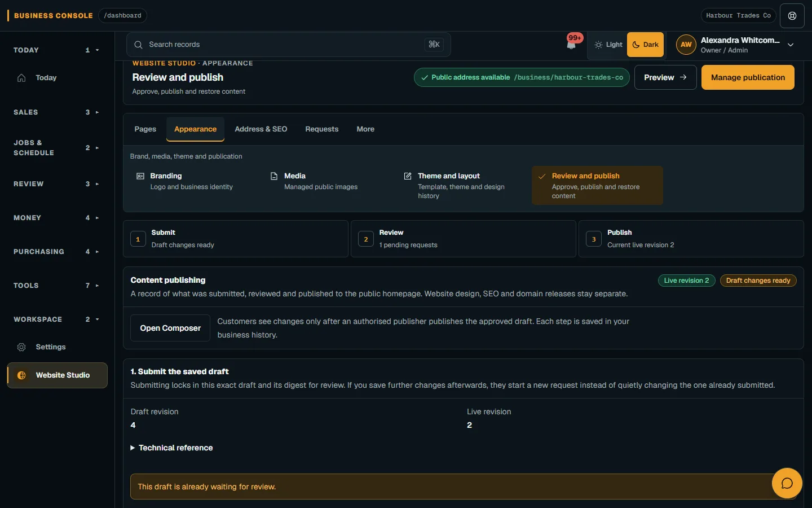Image resolution: width=812 pixels, height=508 pixels.
Task: Click the step 3 Publish number badge
Action: pos(594,239)
